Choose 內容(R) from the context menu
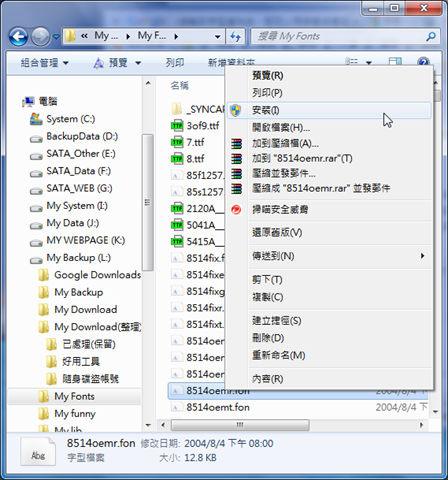 coord(329,379)
